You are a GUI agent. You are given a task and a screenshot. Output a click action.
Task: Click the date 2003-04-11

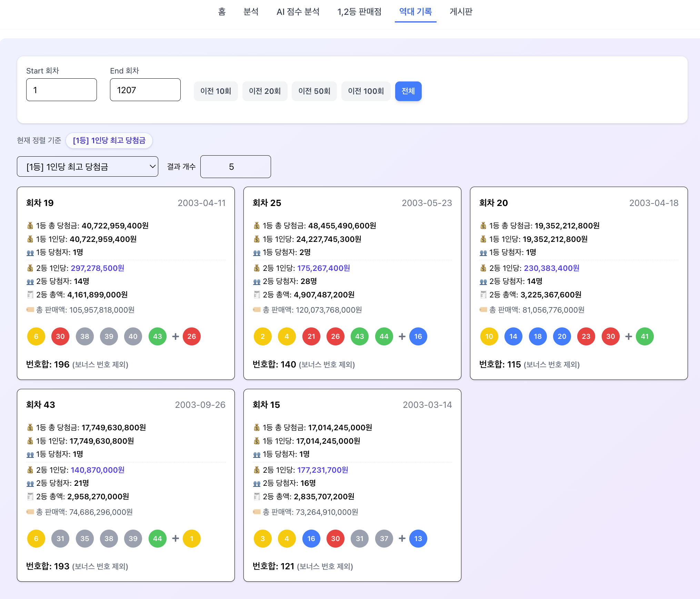201,203
